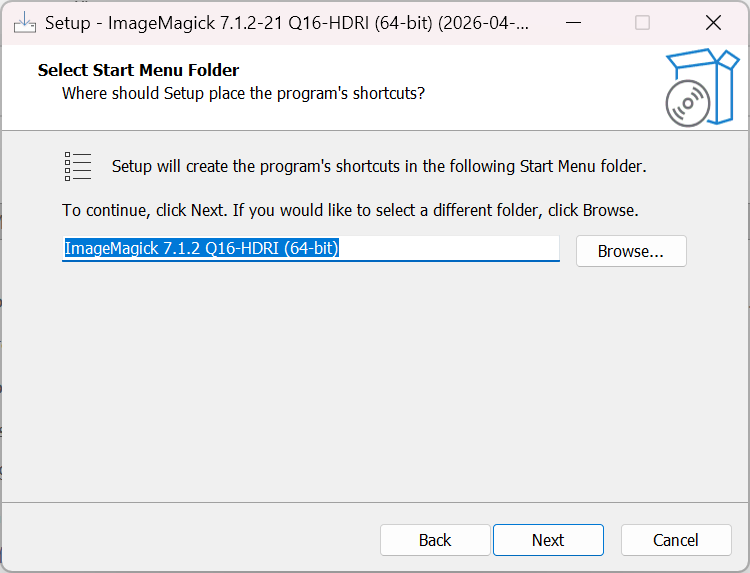Click the greyed-out maximize button
This screenshot has width=750, height=573.
[x=643, y=22]
